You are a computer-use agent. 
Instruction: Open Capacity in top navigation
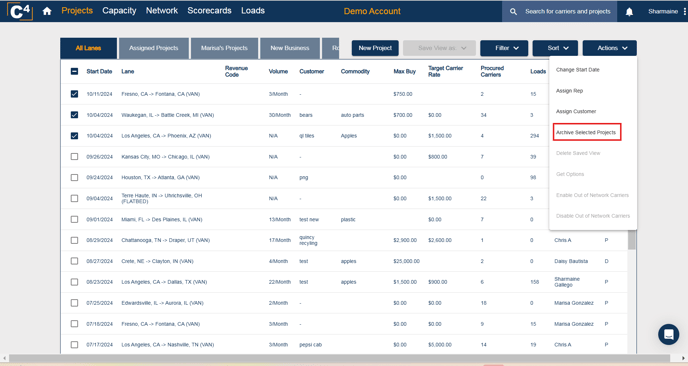coord(119,11)
